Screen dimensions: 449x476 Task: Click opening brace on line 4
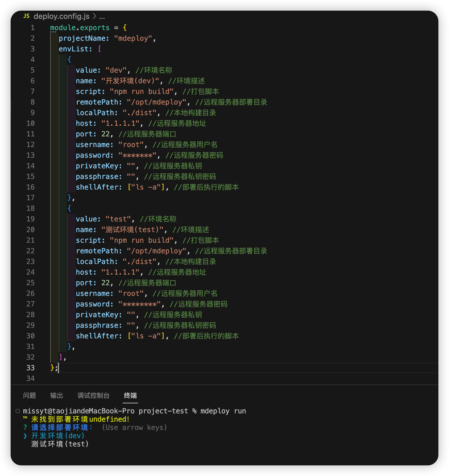(69, 60)
